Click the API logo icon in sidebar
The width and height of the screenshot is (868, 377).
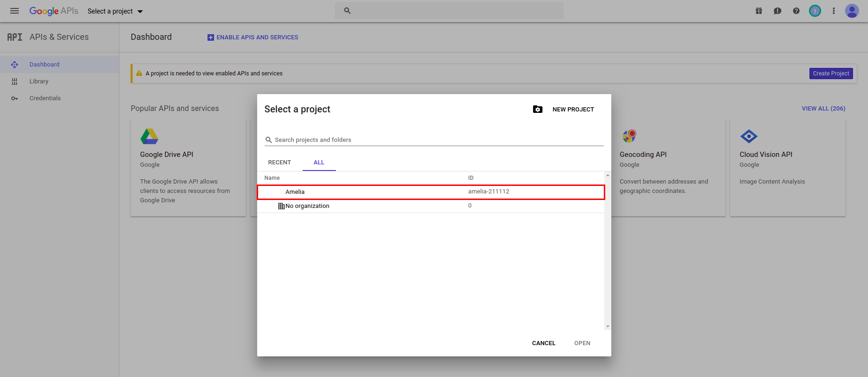15,37
